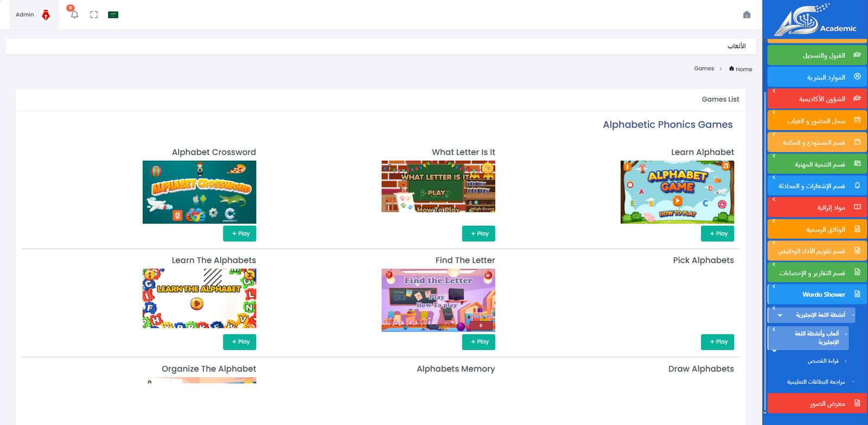The width and height of the screenshot is (868, 425).
Task: Expand the الوثائق الرسمية menu chevron
Action: click(x=774, y=221)
